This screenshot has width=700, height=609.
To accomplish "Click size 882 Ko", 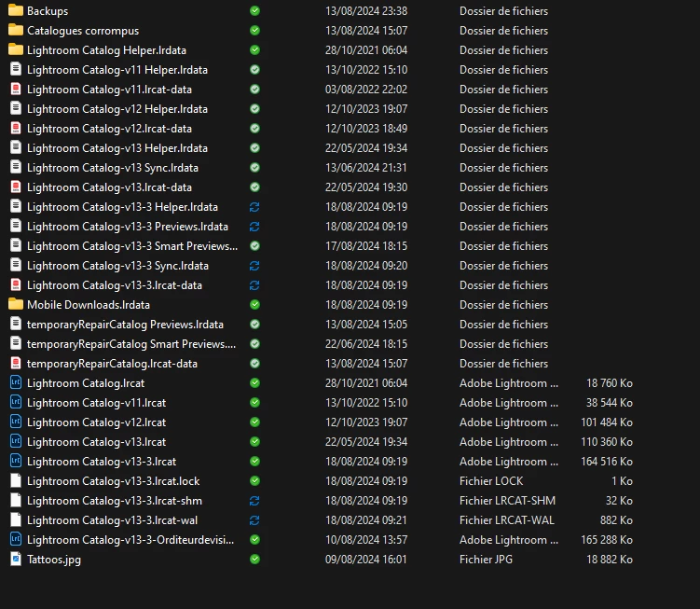I will click(616, 520).
